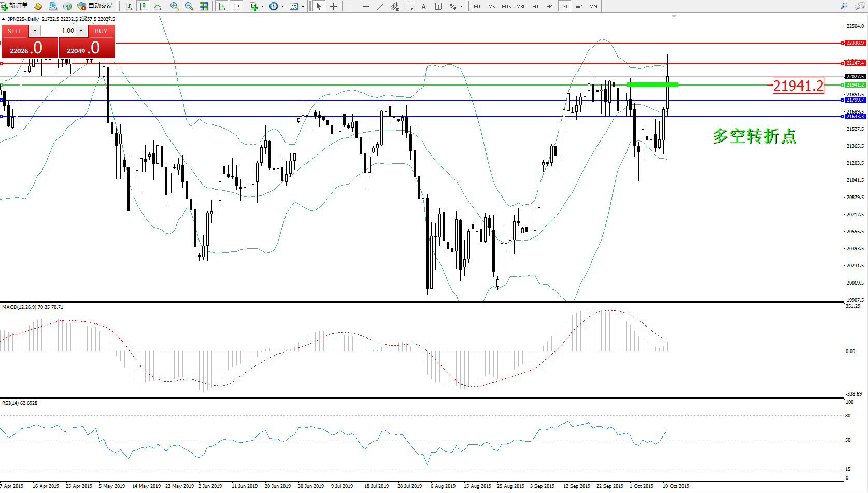Image resolution: width=868 pixels, height=493 pixels.
Task: Select the Fibonacci retracement tool
Action: (x=409, y=6)
